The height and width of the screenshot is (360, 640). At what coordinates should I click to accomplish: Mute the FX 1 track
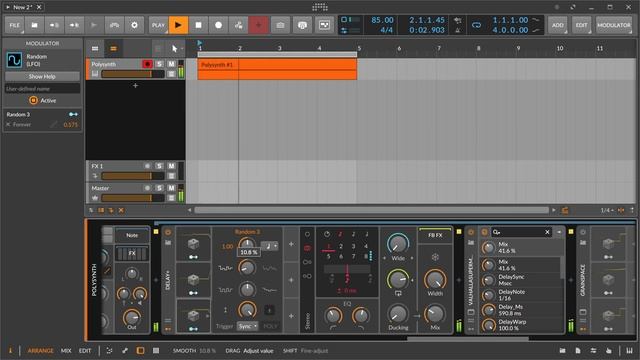point(171,166)
